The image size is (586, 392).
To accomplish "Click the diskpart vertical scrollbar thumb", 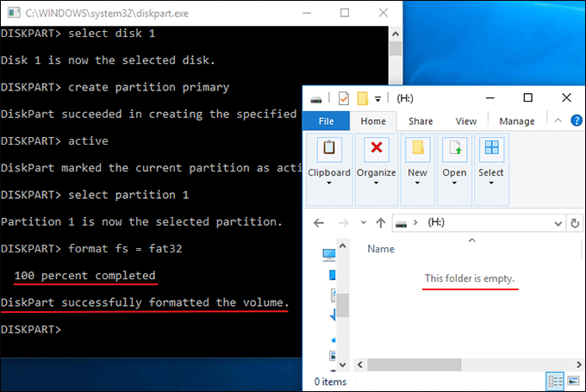I will point(396,48).
